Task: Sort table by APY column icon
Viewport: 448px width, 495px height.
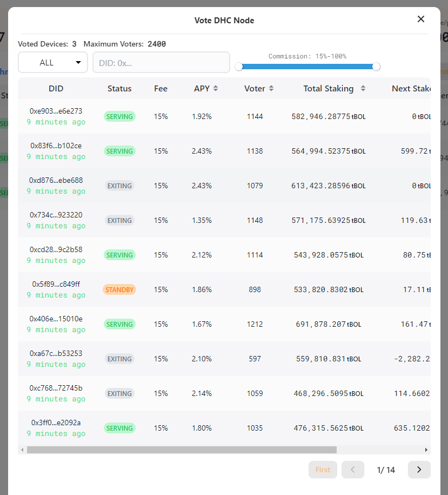Action: click(216, 88)
